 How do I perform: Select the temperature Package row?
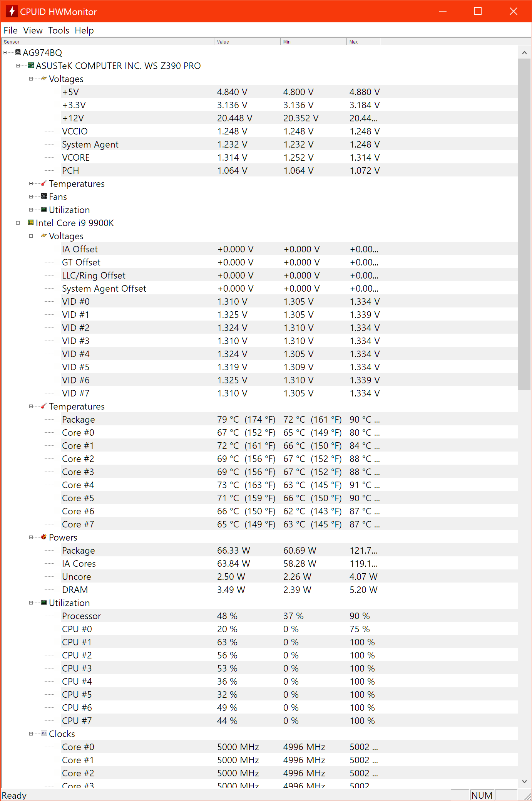(289, 419)
